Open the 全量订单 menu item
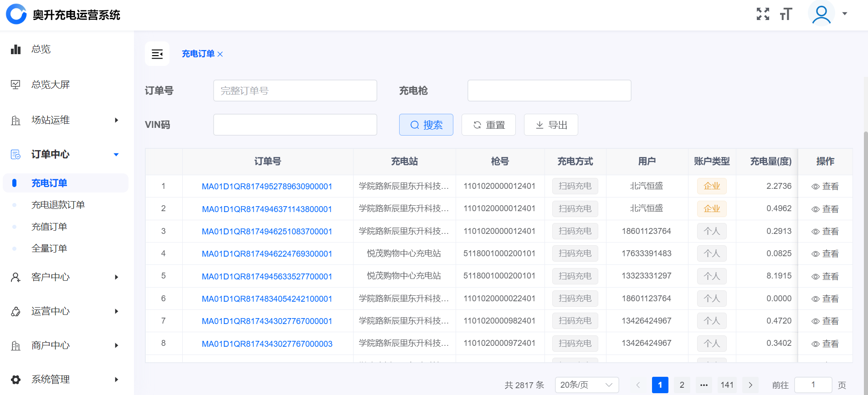The image size is (868, 395). 49,248
